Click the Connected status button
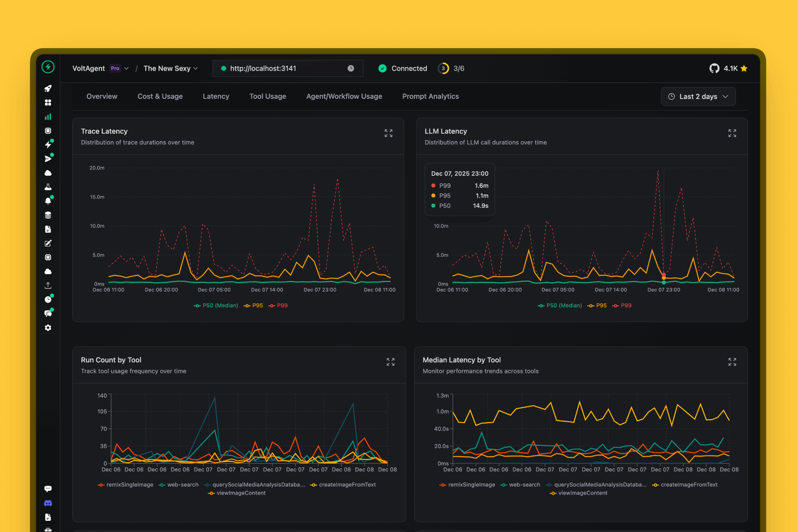The image size is (798, 532). tap(401, 68)
